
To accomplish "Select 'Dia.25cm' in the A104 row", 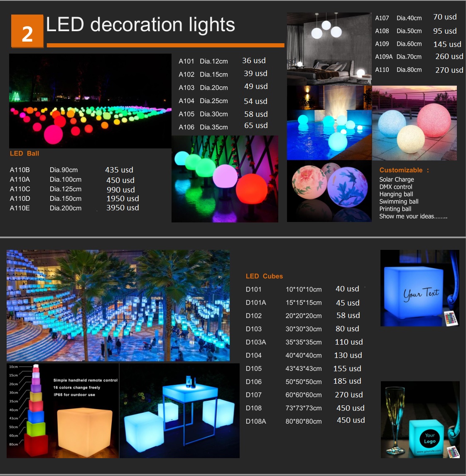I will point(214,101).
